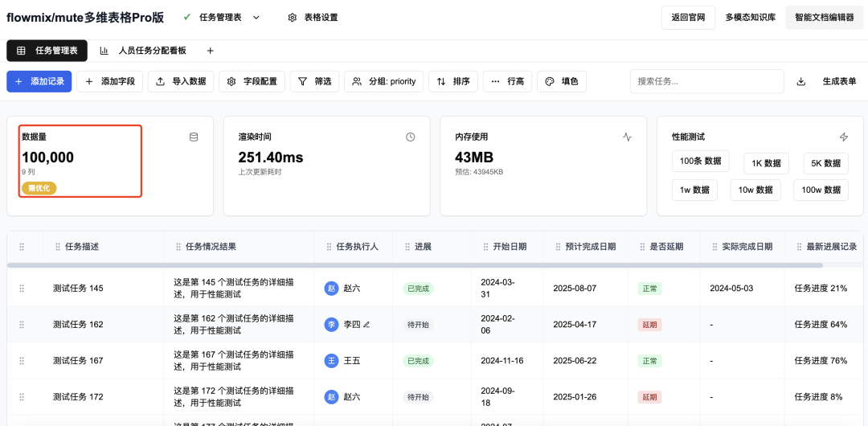Load the 5K 数据 test set
Viewport: 868px width, 426px height.
coord(825,163)
